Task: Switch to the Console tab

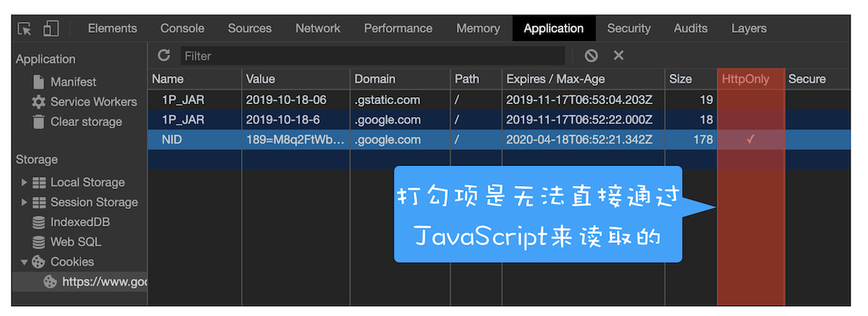Action: pyautogui.click(x=182, y=28)
